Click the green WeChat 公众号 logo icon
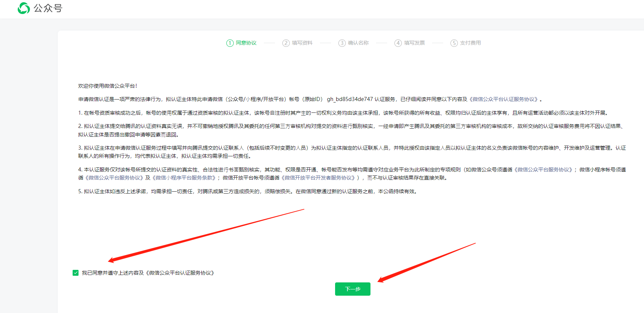Image resolution: width=644 pixels, height=313 pixels. coord(24,8)
